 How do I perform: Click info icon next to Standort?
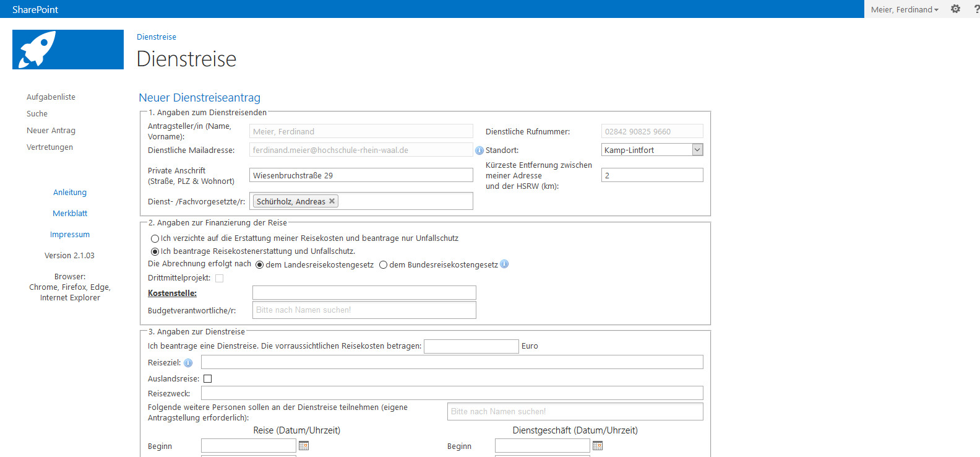point(479,150)
